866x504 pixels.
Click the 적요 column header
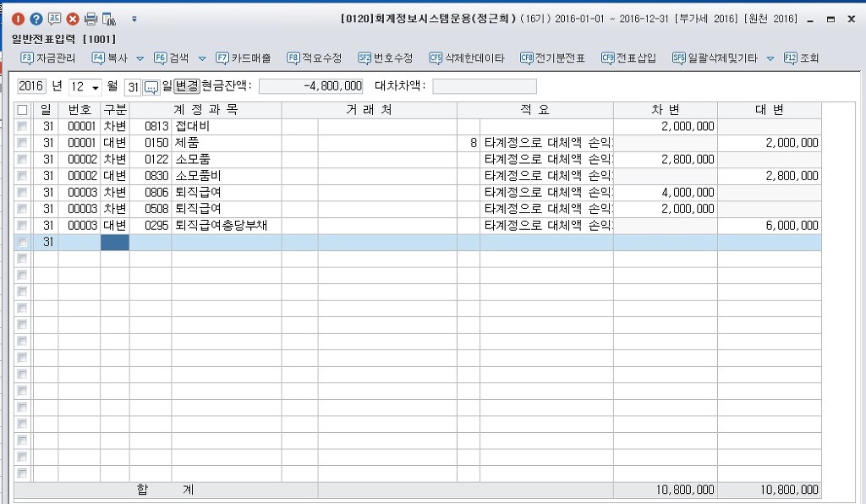coord(535,110)
